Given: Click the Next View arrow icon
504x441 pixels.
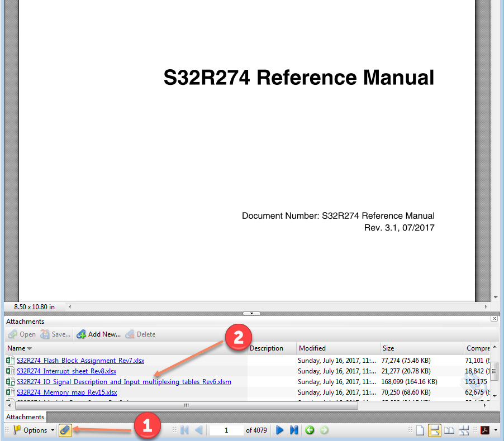Looking at the screenshot, I should click(x=324, y=430).
